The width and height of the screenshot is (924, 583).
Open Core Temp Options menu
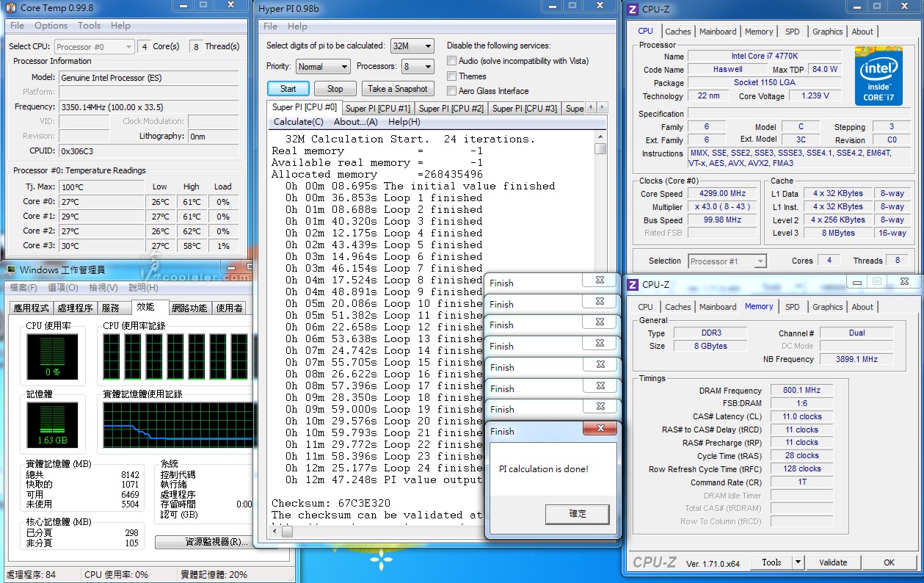51,26
